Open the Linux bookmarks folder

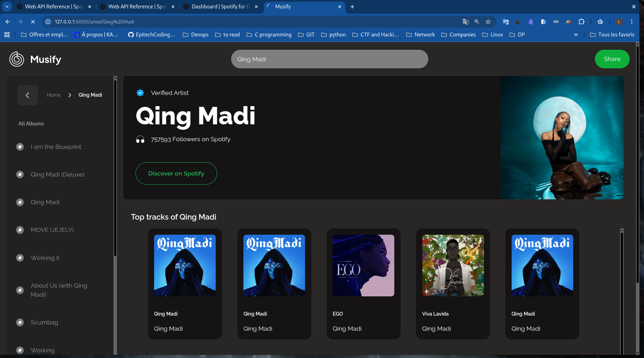(492, 35)
